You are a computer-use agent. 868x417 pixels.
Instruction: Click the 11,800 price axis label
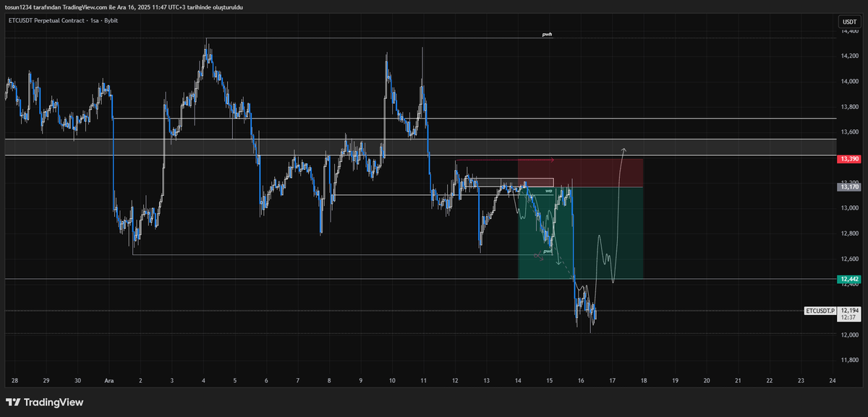click(x=848, y=360)
